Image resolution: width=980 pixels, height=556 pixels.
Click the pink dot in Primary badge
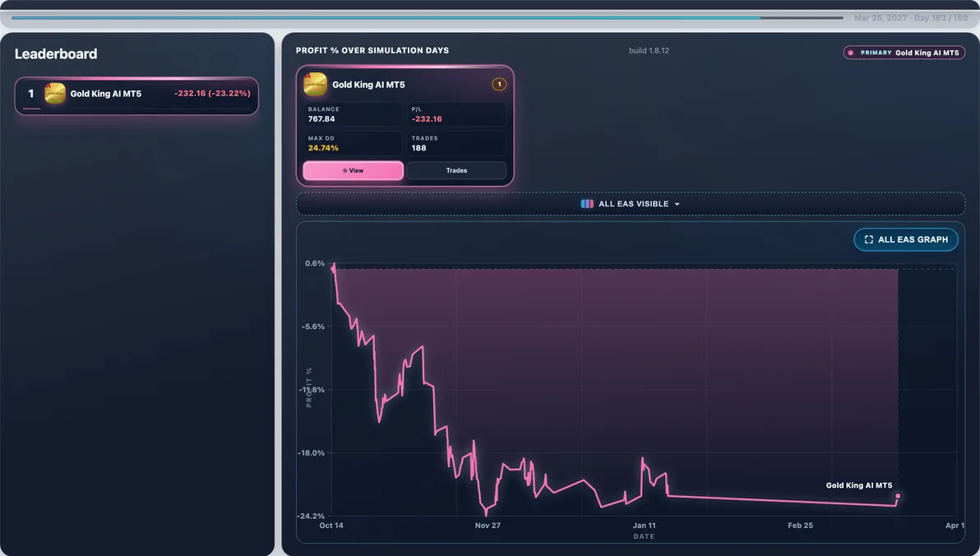(851, 53)
